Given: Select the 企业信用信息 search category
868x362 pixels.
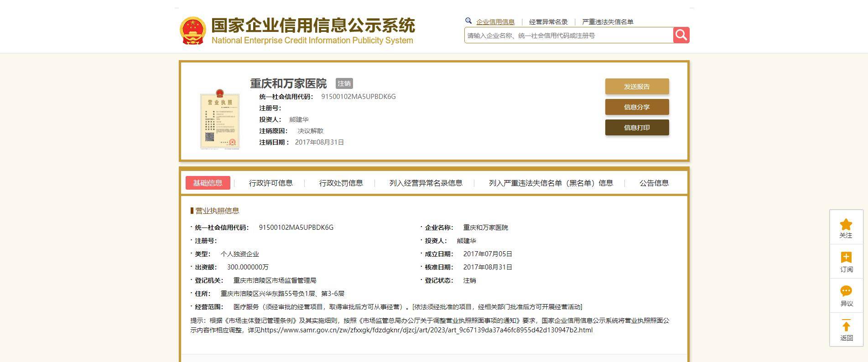Looking at the screenshot, I should coord(495,22).
